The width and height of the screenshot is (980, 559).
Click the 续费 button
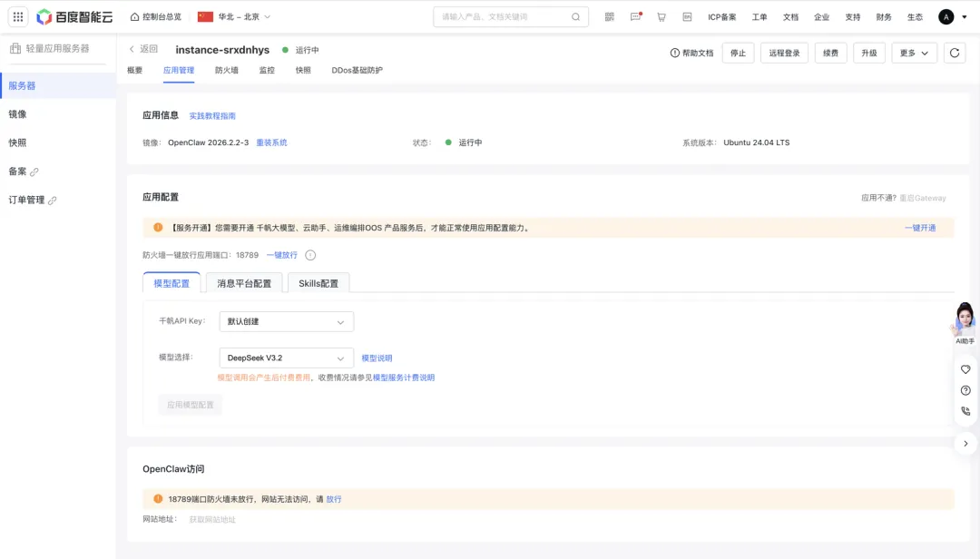pos(830,54)
